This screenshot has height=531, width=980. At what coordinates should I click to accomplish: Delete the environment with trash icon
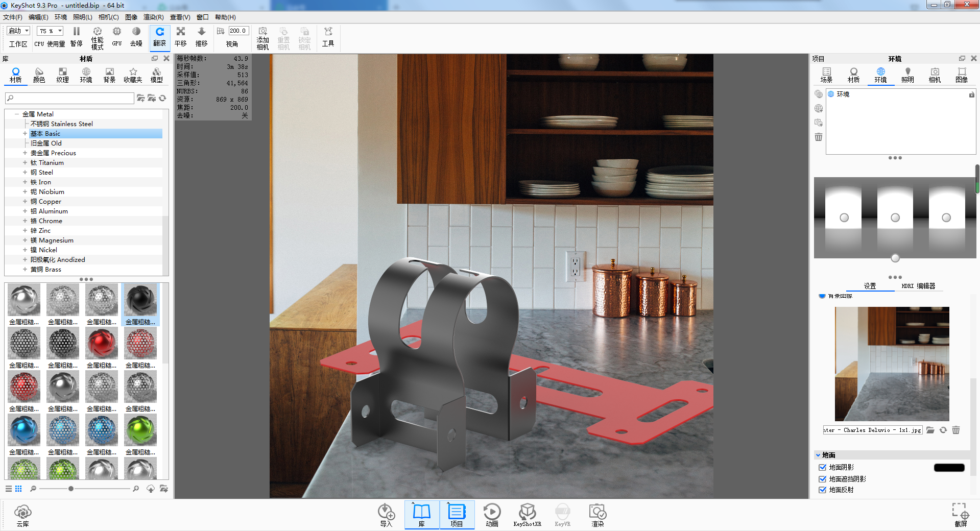[819, 137]
